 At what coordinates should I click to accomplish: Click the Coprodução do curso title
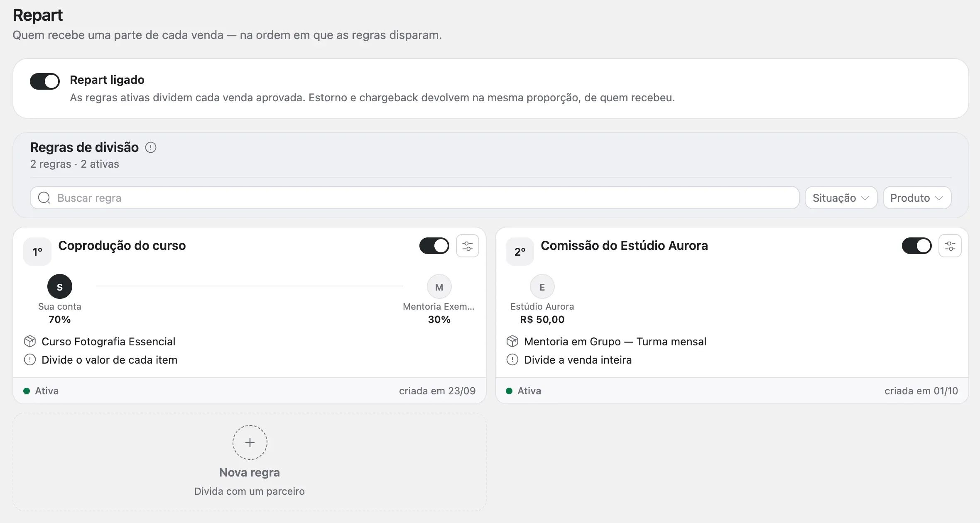pyautogui.click(x=122, y=245)
